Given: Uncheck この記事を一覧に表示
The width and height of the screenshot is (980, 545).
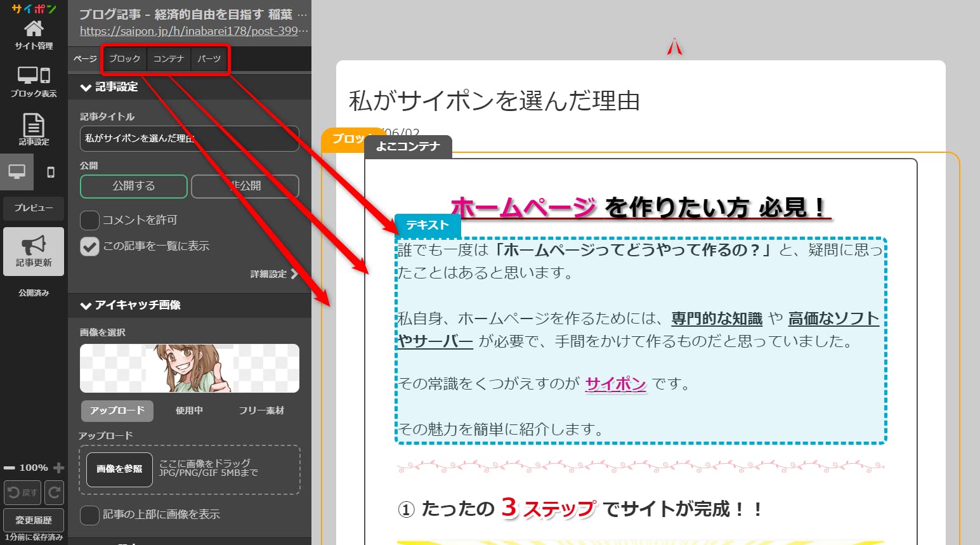Looking at the screenshot, I should pos(89,246).
